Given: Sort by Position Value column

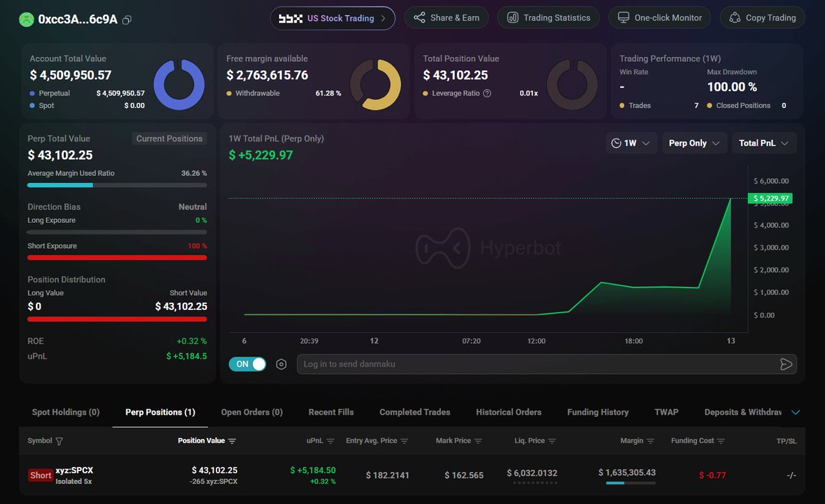Looking at the screenshot, I should click(232, 441).
